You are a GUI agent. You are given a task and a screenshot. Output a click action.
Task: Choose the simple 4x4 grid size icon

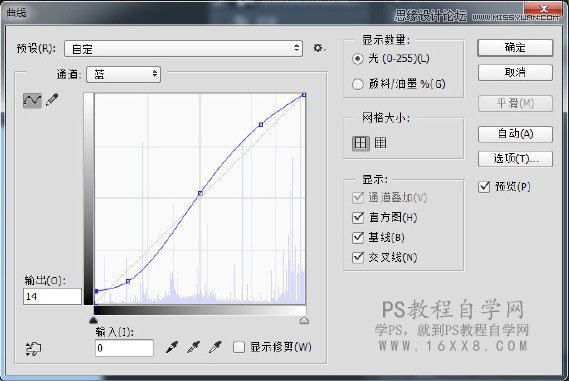360,143
